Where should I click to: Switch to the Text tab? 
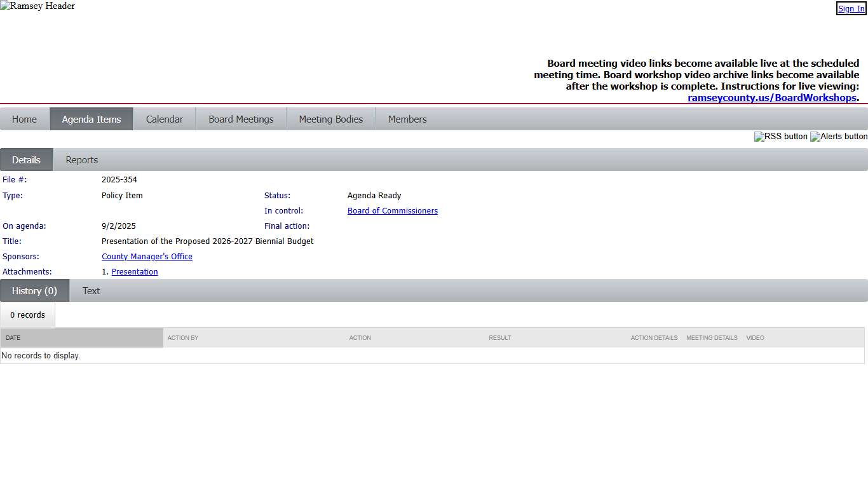click(x=91, y=291)
